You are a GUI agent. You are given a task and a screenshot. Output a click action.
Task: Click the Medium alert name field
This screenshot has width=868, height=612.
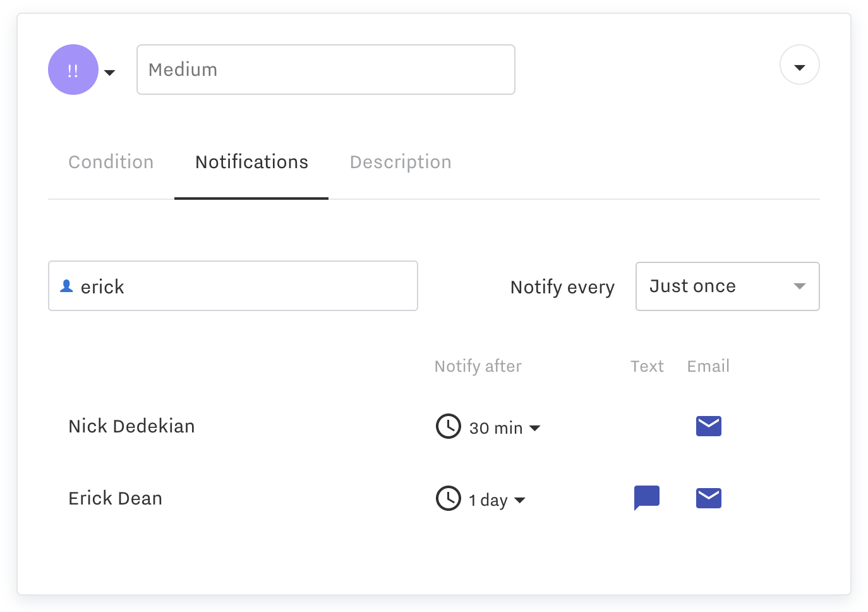pyautogui.click(x=325, y=70)
